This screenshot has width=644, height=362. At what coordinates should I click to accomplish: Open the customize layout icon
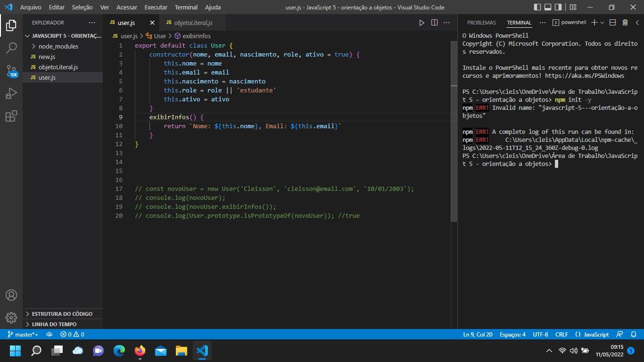pyautogui.click(x=573, y=7)
